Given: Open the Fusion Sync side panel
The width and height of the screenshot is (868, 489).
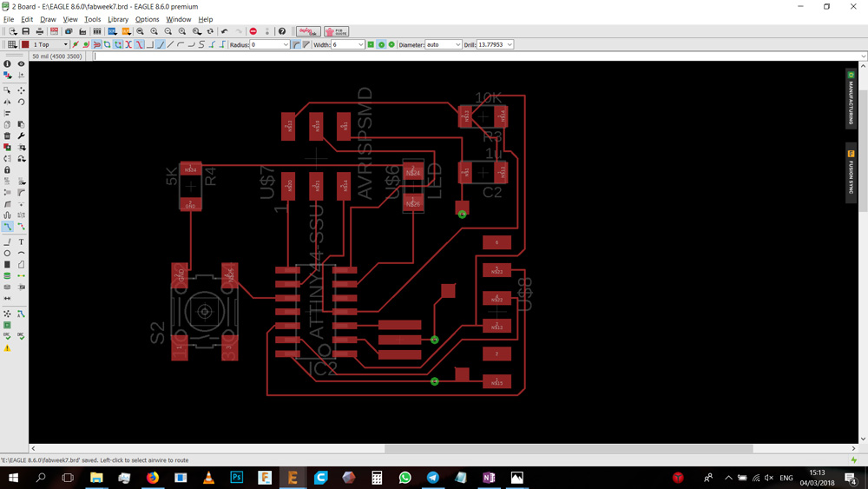Looking at the screenshot, I should click(851, 173).
